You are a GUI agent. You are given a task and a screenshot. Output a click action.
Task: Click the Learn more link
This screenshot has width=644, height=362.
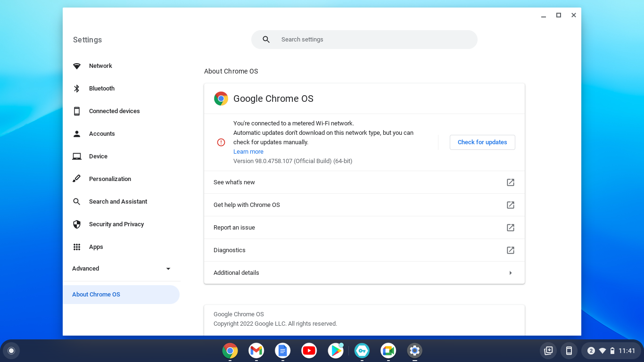248,152
